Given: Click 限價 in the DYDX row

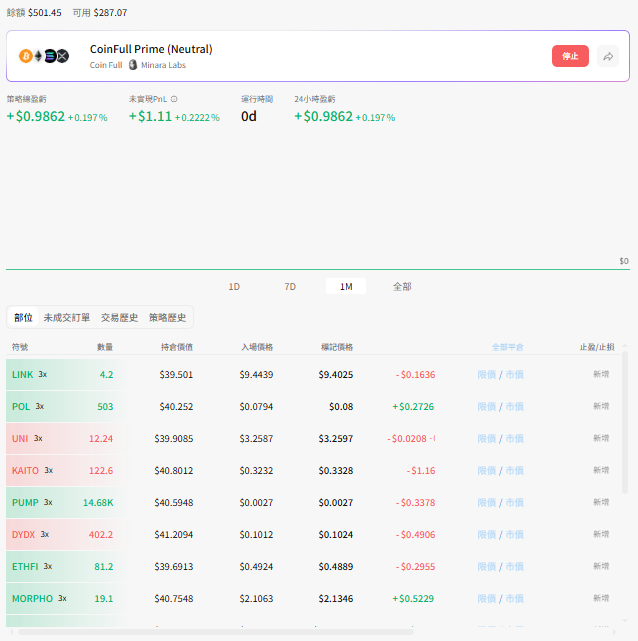Looking at the screenshot, I should [x=487, y=535].
